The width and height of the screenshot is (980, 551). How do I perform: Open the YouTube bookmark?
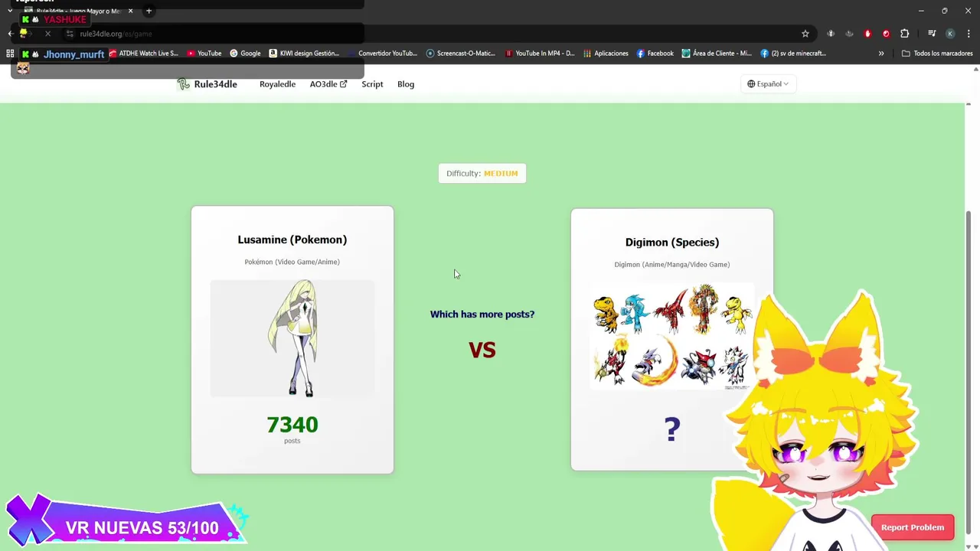tap(204, 54)
